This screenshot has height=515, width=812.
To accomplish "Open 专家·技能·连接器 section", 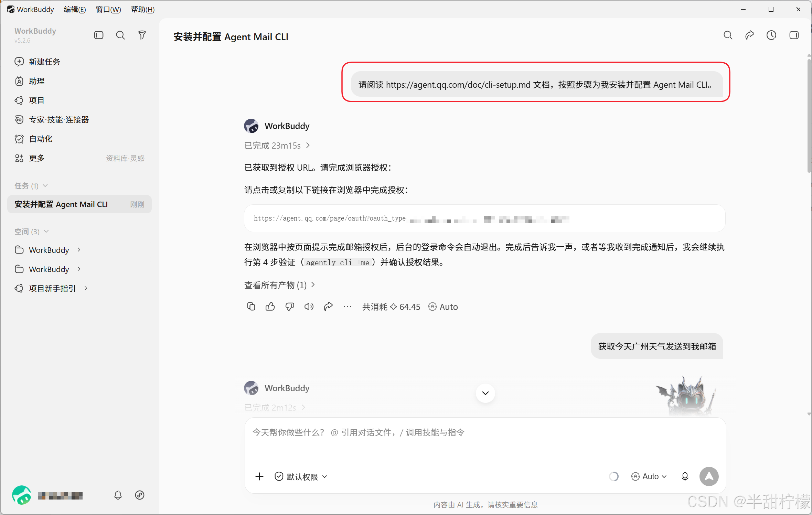I will (52, 119).
